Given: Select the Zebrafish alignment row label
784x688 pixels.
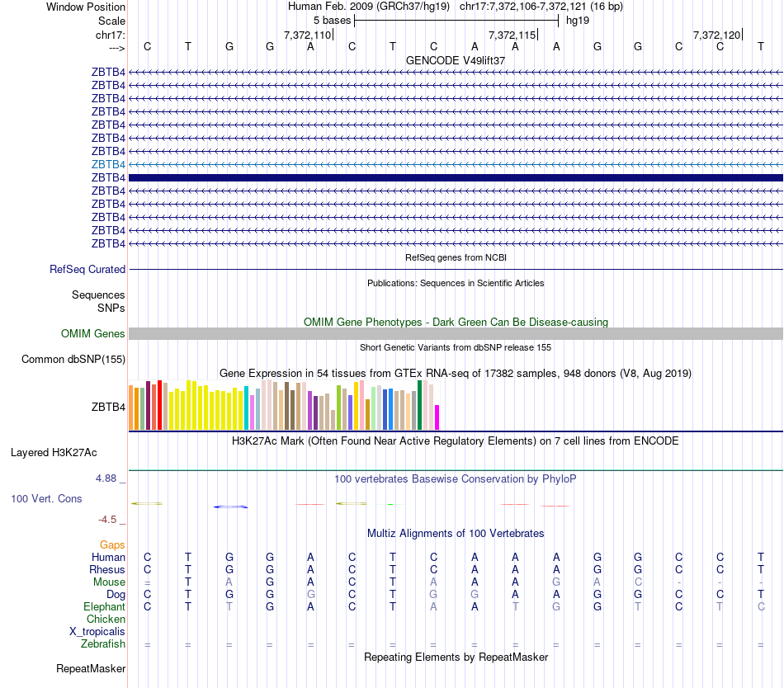Looking at the screenshot, I should coord(103,643).
